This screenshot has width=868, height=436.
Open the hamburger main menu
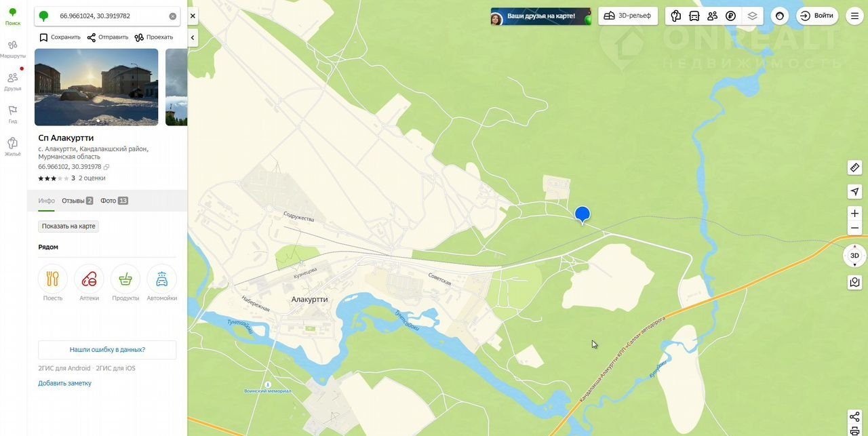[854, 16]
